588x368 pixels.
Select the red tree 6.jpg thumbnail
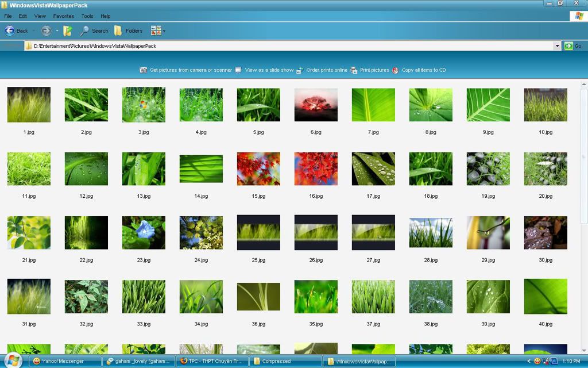click(x=316, y=105)
